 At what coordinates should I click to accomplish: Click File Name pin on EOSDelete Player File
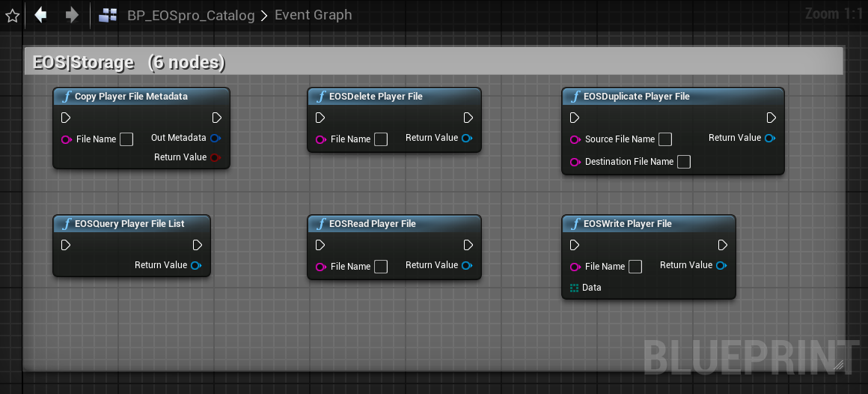pyautogui.click(x=320, y=139)
